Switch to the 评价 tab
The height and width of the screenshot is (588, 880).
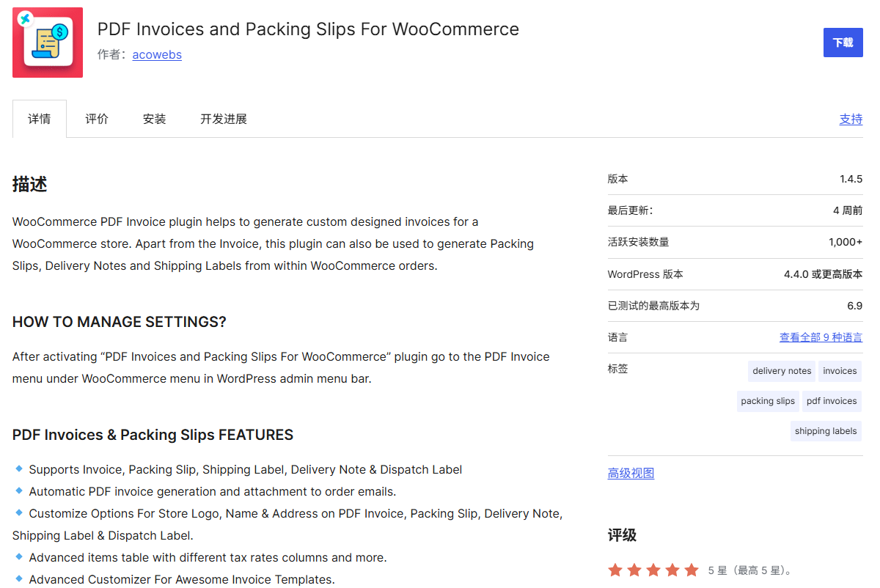tap(96, 118)
